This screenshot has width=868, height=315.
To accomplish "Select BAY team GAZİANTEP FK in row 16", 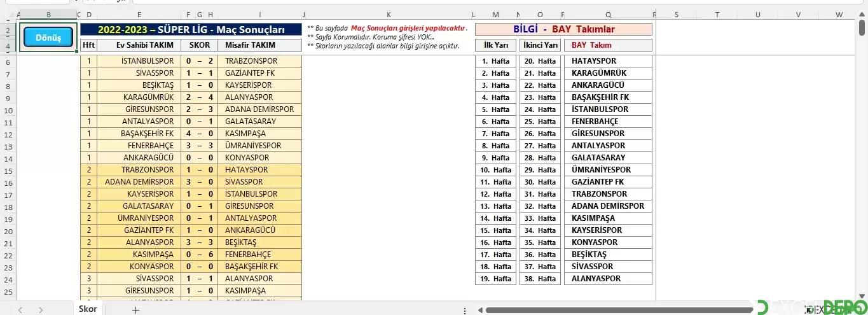I will 608,182.
